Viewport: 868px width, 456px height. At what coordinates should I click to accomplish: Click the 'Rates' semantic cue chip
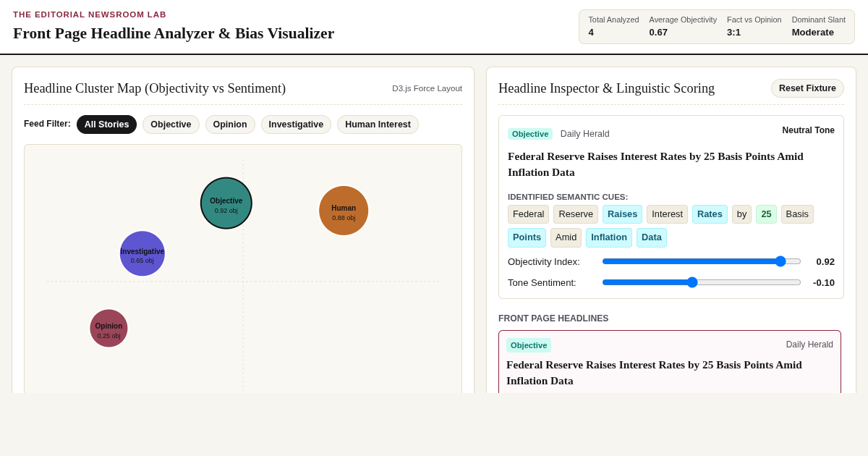pos(710,214)
